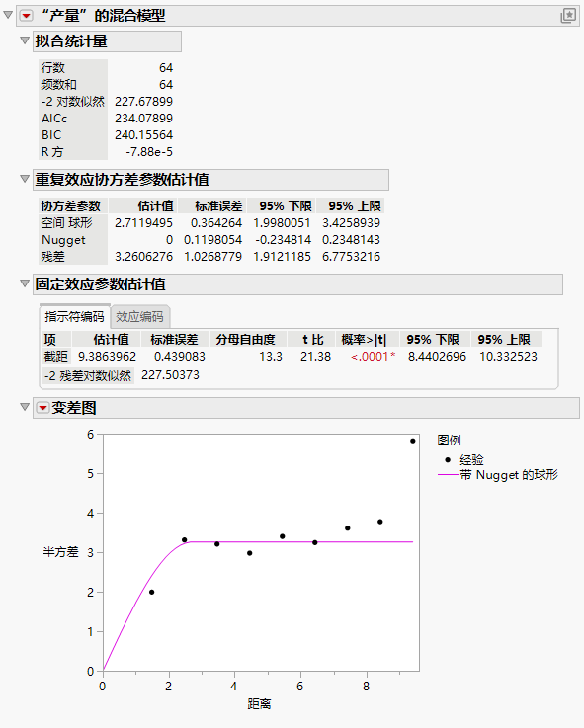Open the 变差图 red triangle menu
The height and width of the screenshot is (728, 584).
(x=42, y=408)
